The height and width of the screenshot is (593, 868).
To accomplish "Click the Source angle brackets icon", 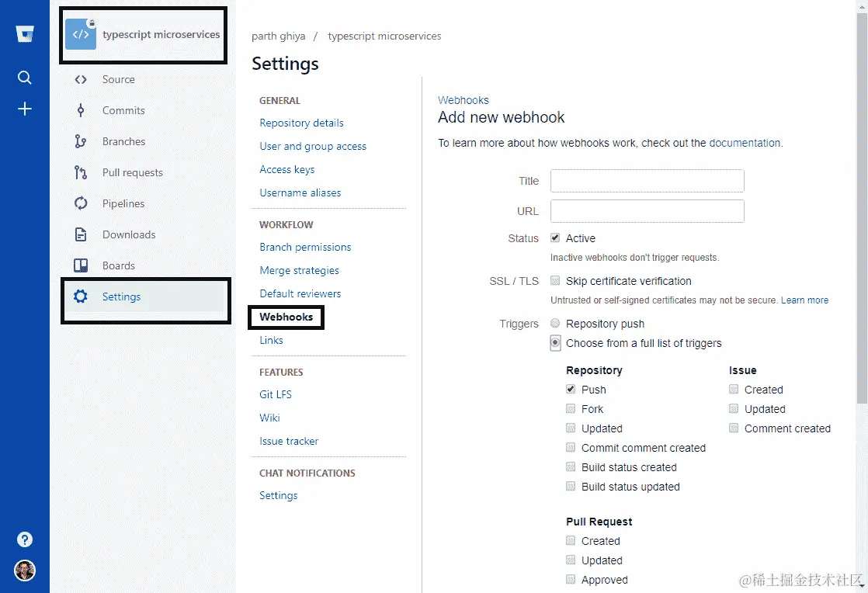I will click(x=81, y=79).
